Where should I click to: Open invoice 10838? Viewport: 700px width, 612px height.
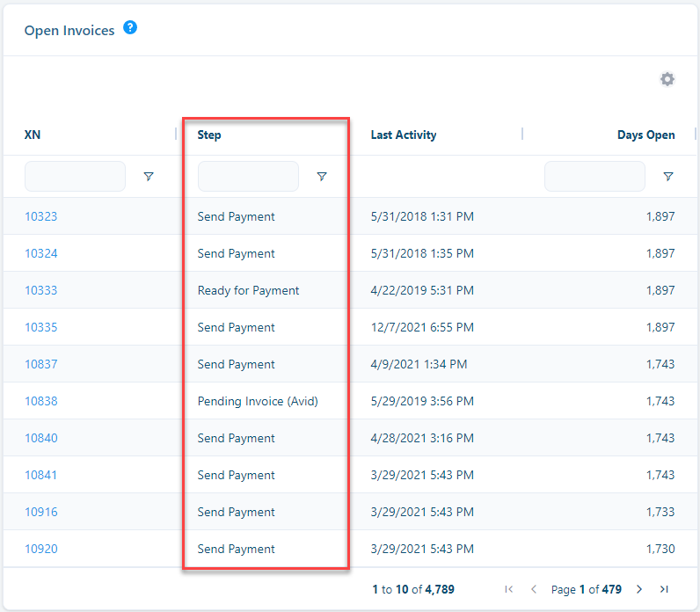pyautogui.click(x=41, y=401)
